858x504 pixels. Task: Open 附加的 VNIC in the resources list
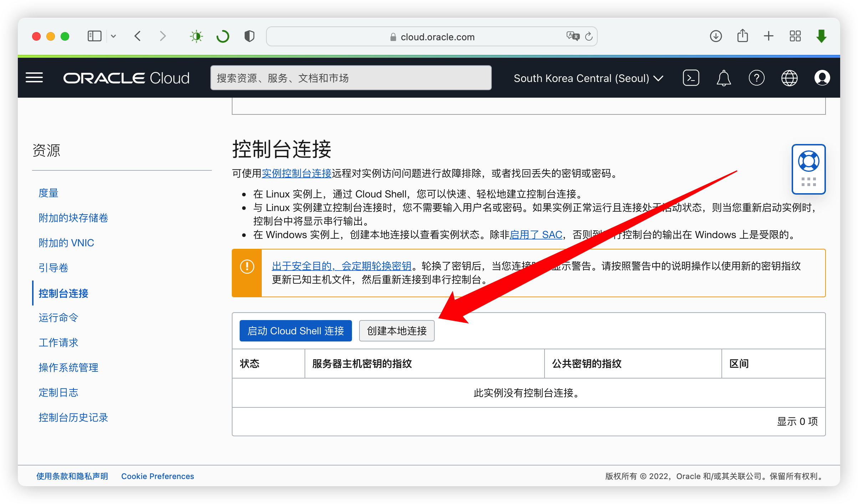[66, 243]
